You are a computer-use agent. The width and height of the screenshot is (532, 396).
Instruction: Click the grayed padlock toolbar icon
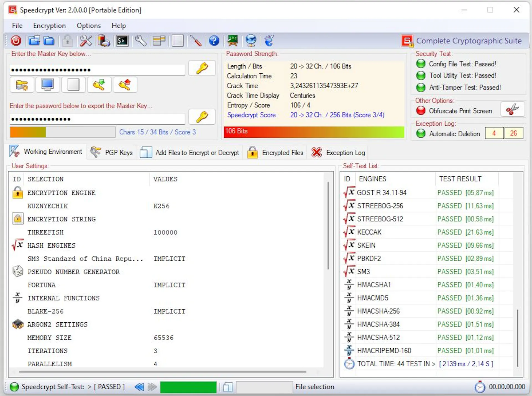(x=67, y=41)
